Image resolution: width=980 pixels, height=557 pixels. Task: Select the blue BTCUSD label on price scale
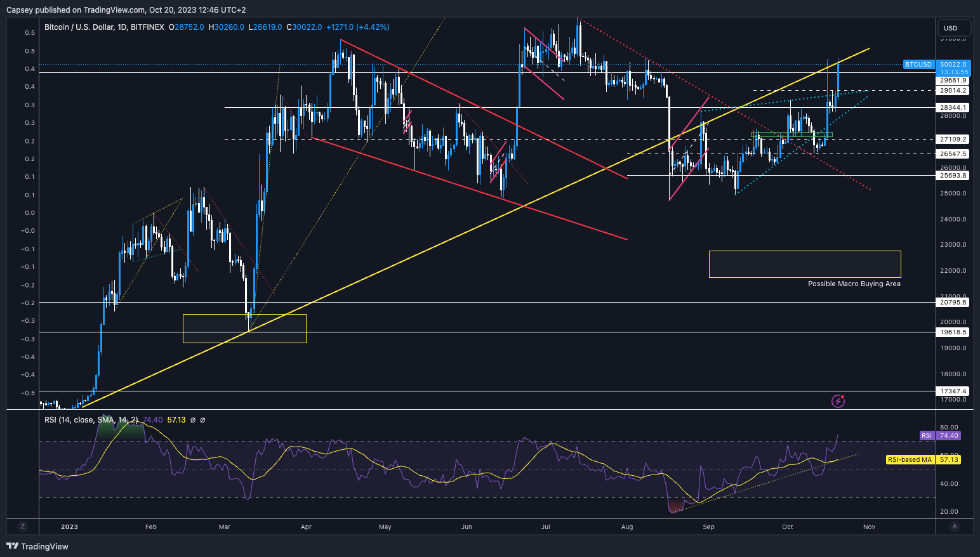tap(918, 65)
